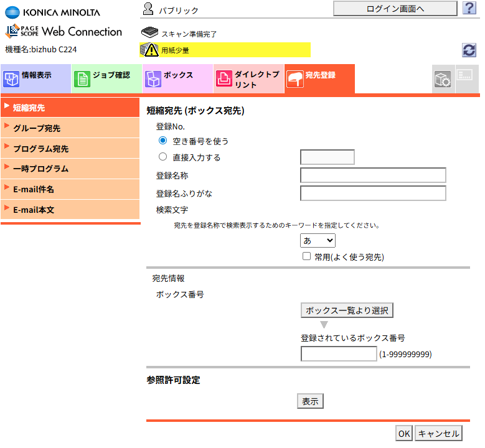
Task: Click the public user icon
Action: click(148, 9)
